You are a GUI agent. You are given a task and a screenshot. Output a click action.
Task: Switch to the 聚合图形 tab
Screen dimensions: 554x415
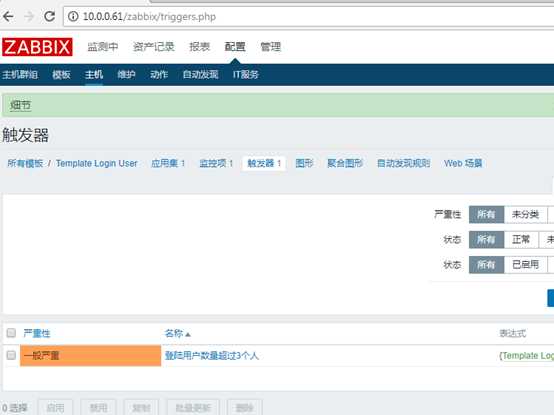[x=345, y=163]
